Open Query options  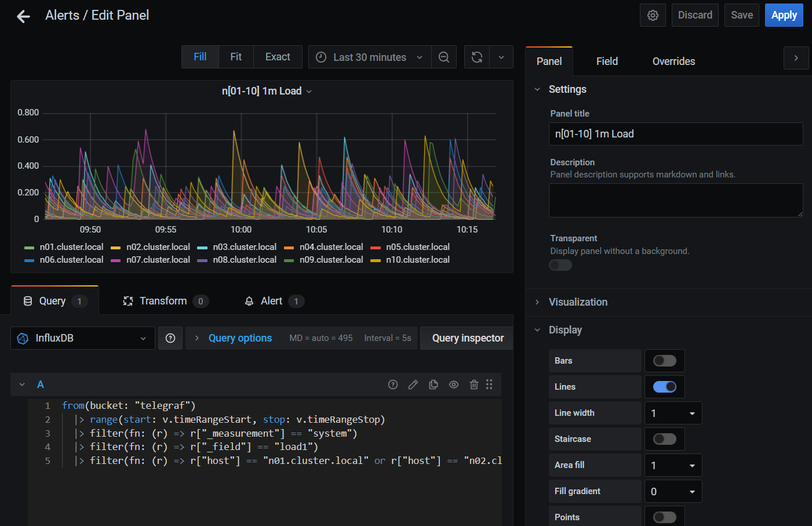(x=240, y=338)
